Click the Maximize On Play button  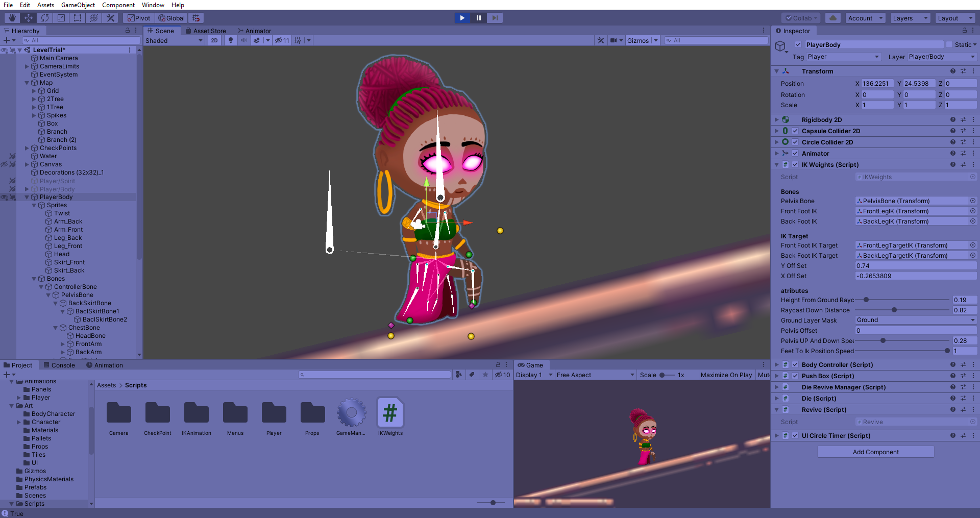[x=726, y=375]
